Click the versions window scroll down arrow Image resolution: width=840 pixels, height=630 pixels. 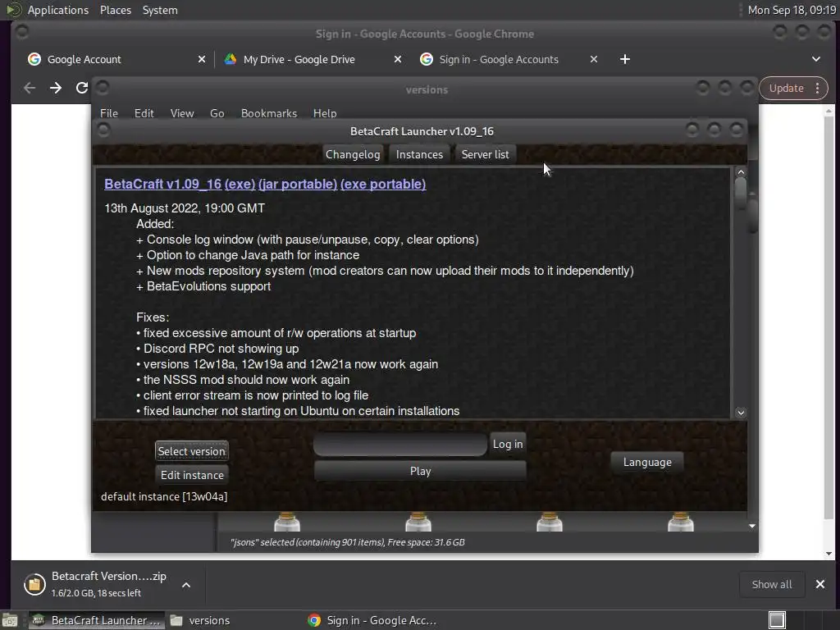click(752, 526)
